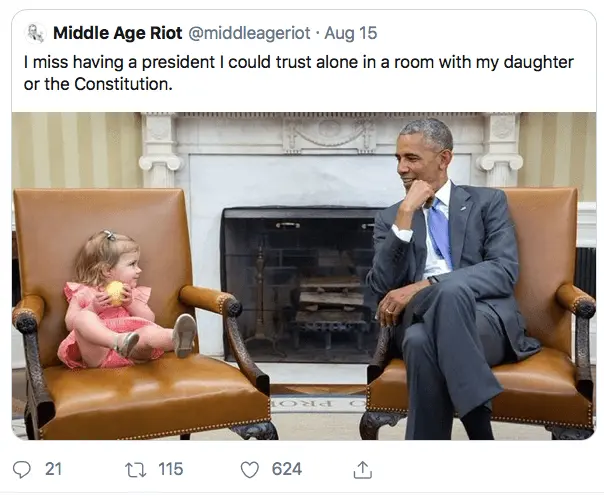The width and height of the screenshot is (604, 502).
Task: Click the little girl in the photo
Action: click(110, 300)
